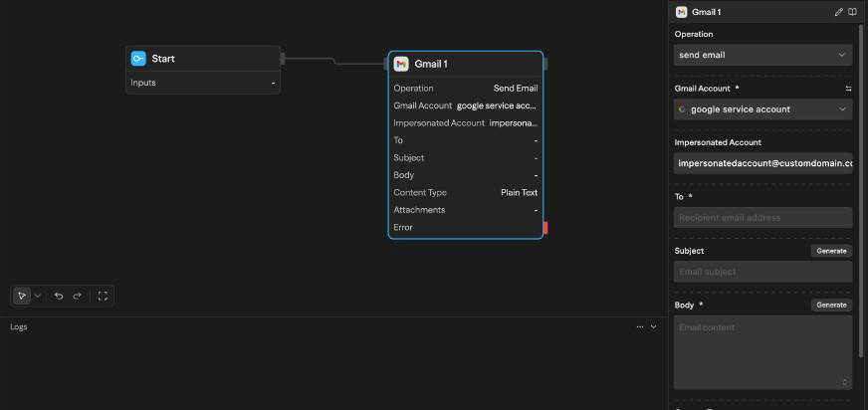Focus the Email subject field
Viewport: 868px width, 410px height.
point(762,272)
